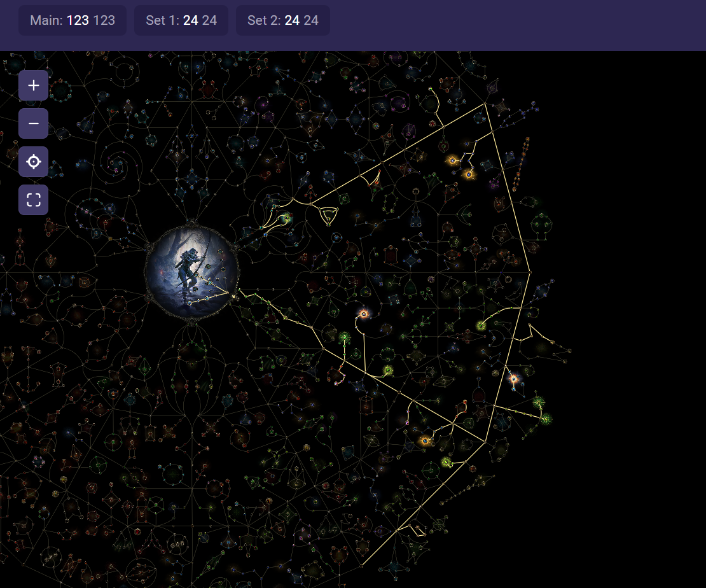This screenshot has width=706, height=588.
Task: Click the diagonal chain of orange nodes
Action: pos(521,163)
